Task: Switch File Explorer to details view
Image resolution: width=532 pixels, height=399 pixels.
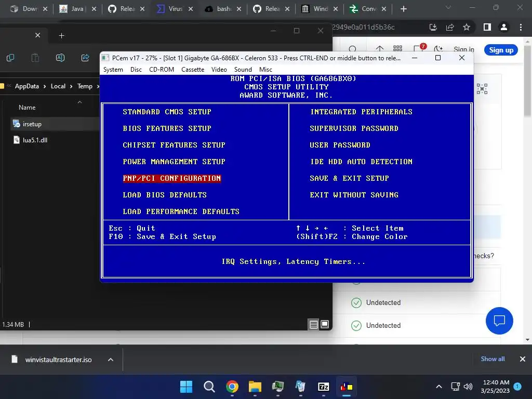Action: (x=313, y=325)
